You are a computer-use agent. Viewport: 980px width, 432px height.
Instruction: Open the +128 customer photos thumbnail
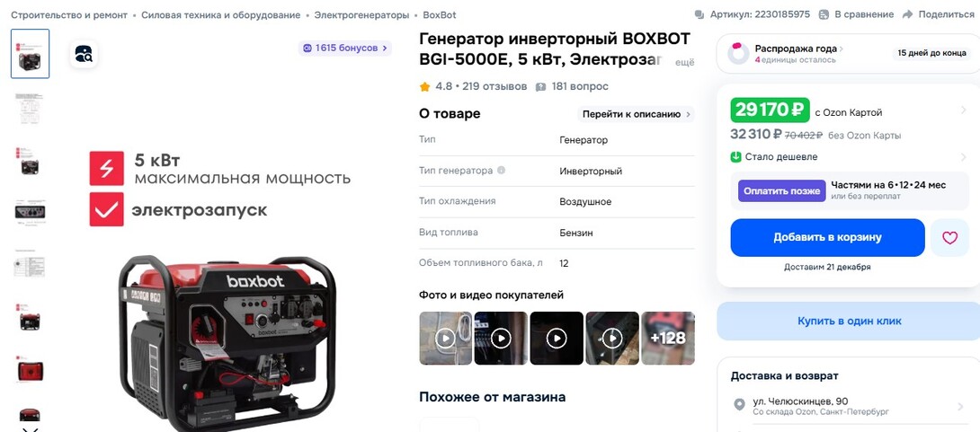668,339
